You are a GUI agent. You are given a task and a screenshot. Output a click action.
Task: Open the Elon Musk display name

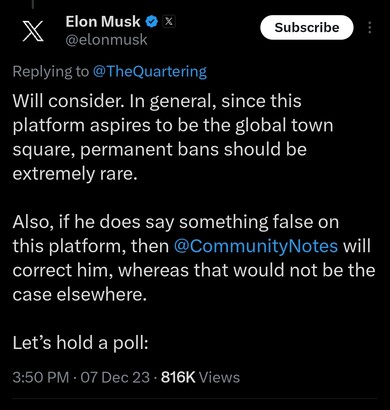103,22
